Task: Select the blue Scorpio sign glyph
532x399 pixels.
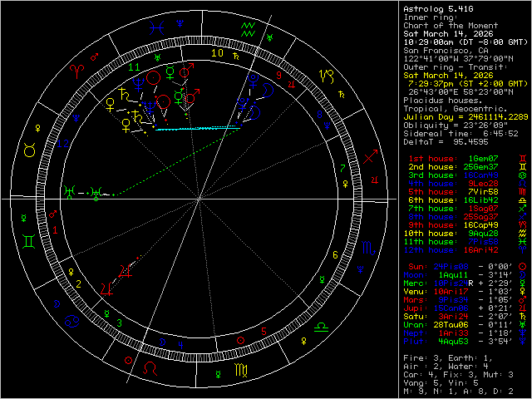Action: click(367, 248)
